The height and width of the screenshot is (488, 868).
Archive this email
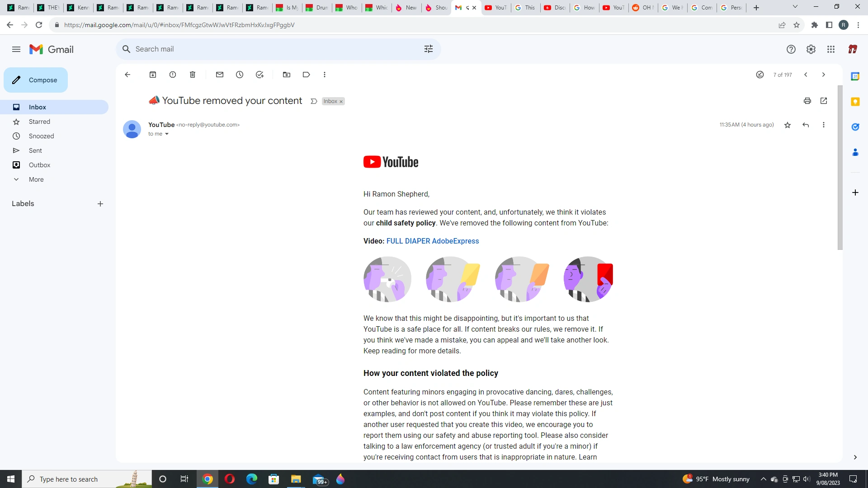153,75
